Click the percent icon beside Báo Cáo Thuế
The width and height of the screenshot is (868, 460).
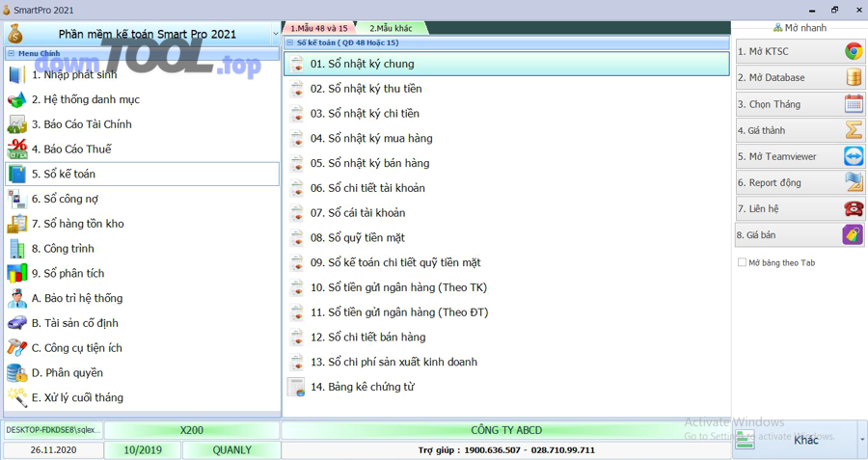[17, 149]
